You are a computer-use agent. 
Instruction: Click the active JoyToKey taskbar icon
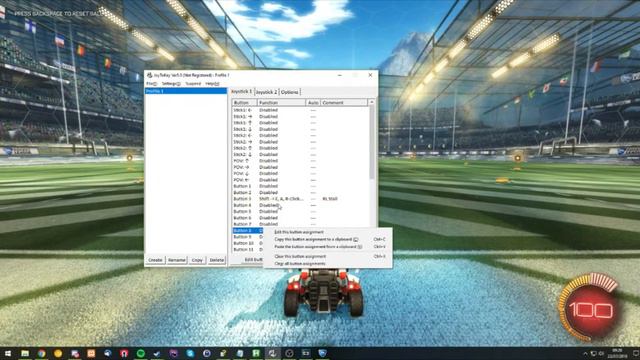tap(272, 353)
